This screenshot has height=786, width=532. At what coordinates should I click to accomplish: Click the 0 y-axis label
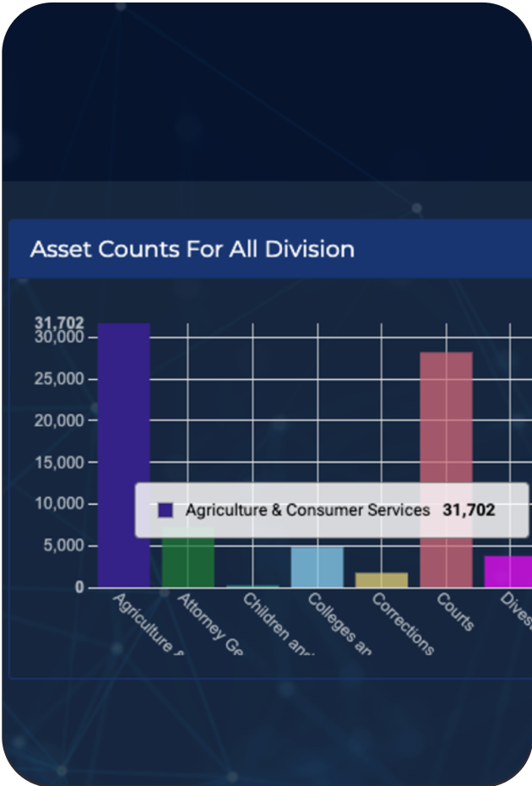pyautogui.click(x=79, y=588)
